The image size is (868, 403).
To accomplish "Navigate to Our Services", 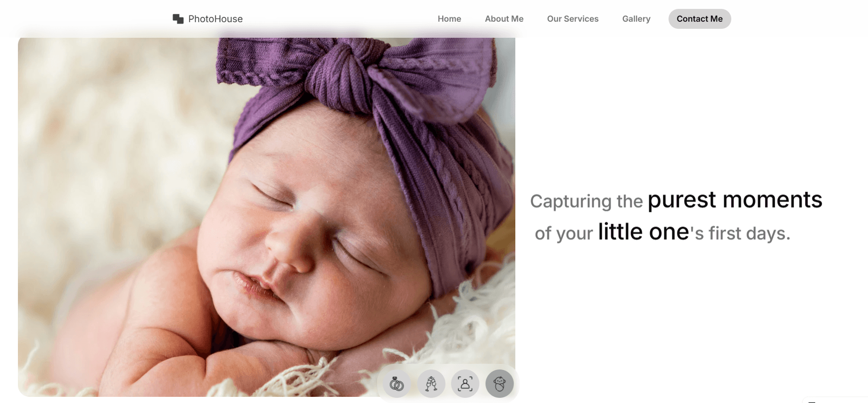I will (x=573, y=19).
